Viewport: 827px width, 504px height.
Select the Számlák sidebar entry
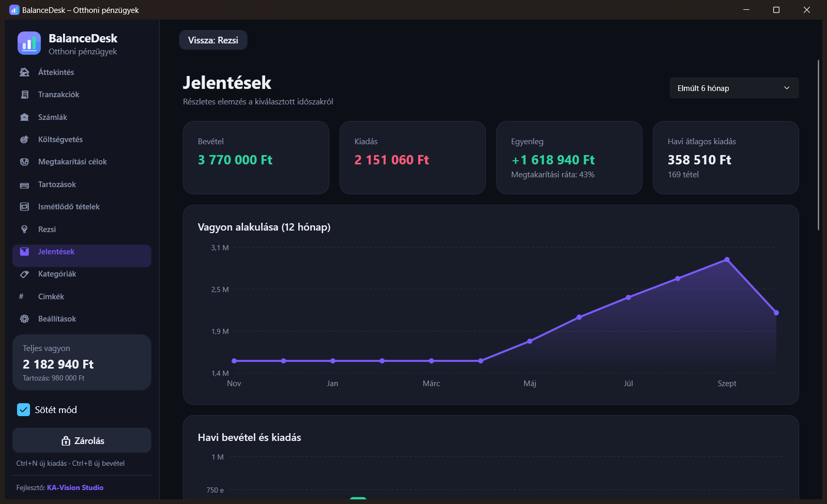(x=82, y=117)
